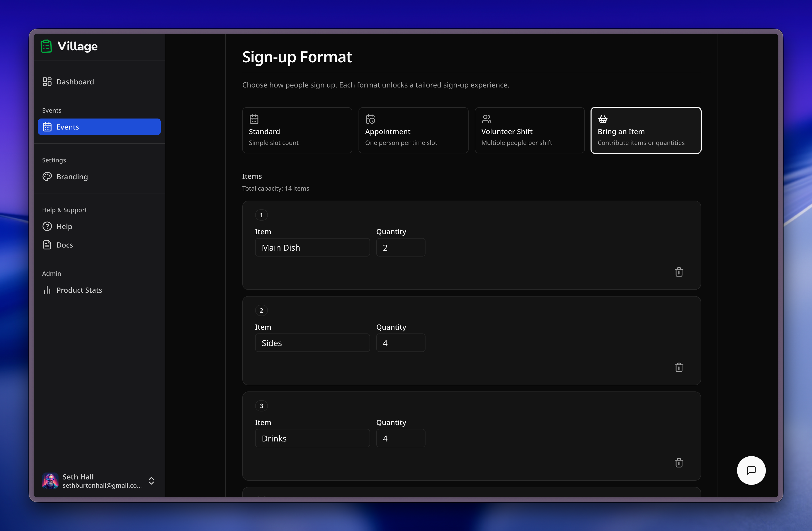Open Product Stats in sidebar
Viewport: 812px width, 531px height.
(x=79, y=290)
